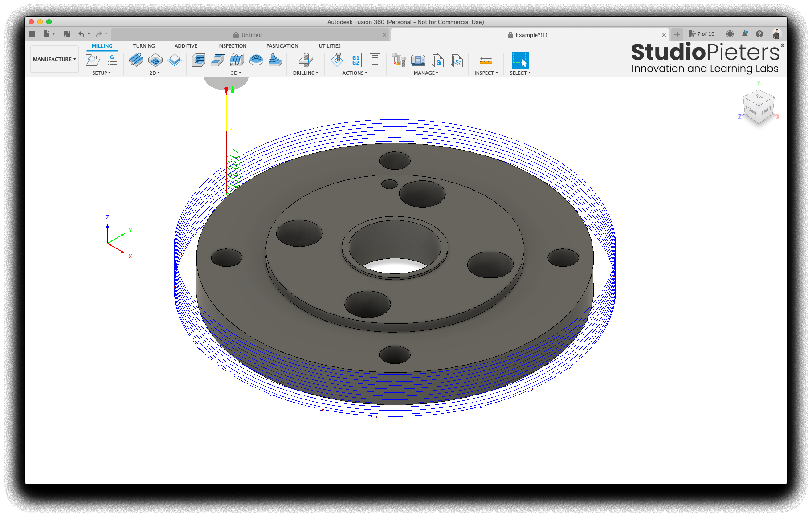Screen dimensions: 812x517
Task: Open the 2D toolstrip dropdown
Action: pyautogui.click(x=155, y=73)
